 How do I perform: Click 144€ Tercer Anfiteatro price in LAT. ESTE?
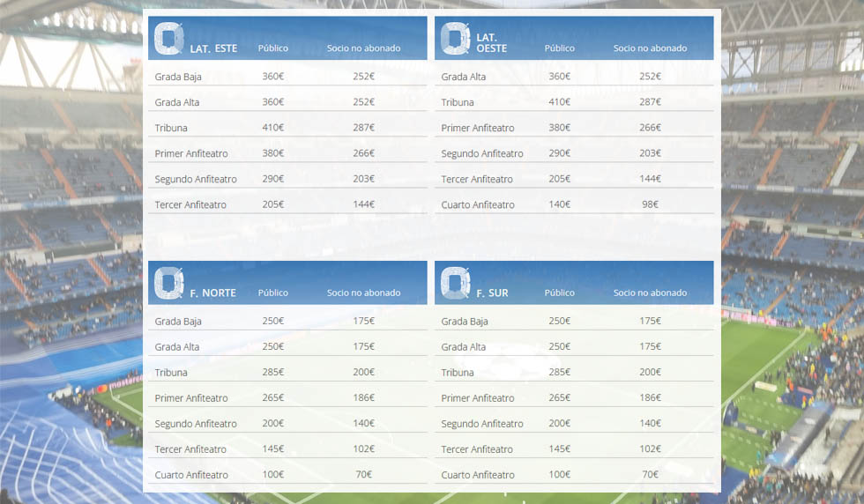pyautogui.click(x=363, y=204)
